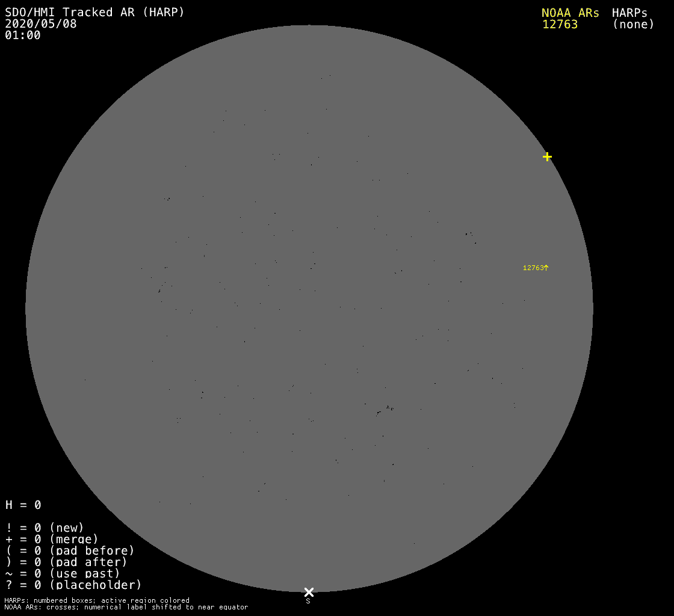The width and height of the screenshot is (674, 616).
Task: Select the 2020/05/08 date text
Action: 41,24
